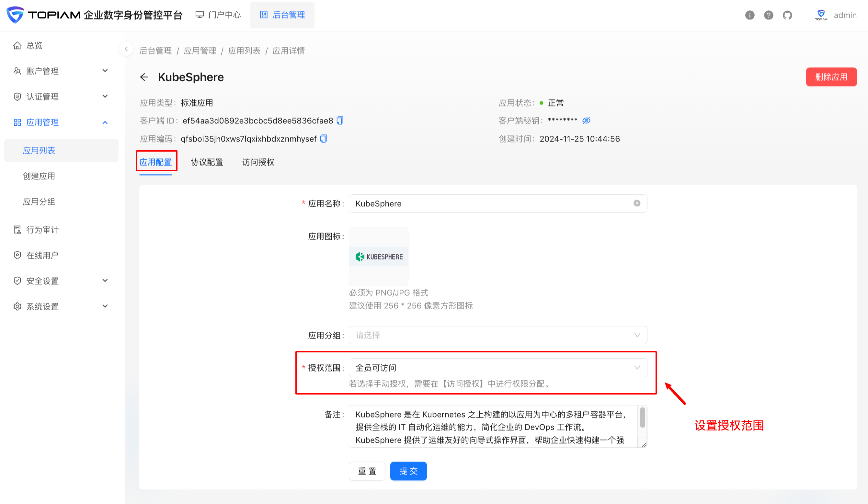Viewport: 868px width, 504px height.
Task: Clear the application name field
Action: 636,203
